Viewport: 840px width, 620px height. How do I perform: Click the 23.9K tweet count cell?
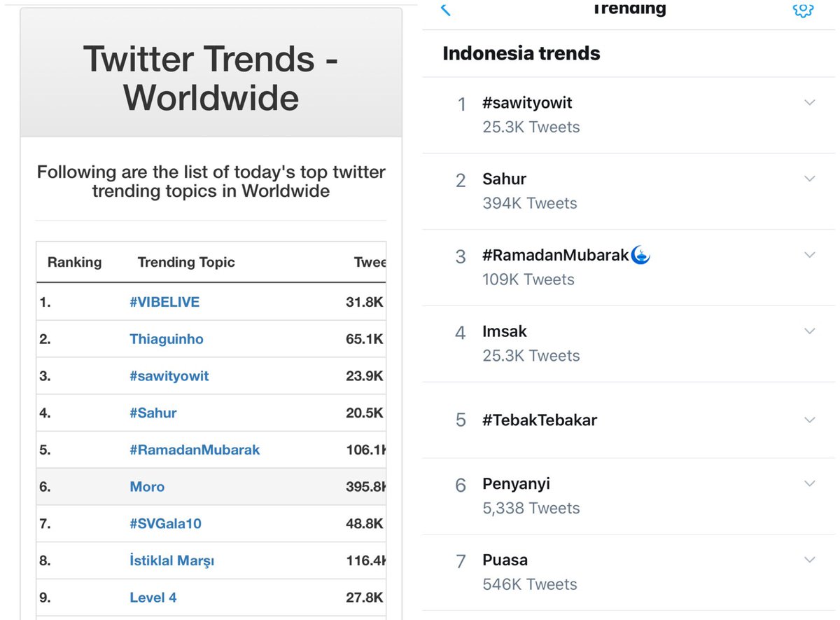click(x=365, y=376)
